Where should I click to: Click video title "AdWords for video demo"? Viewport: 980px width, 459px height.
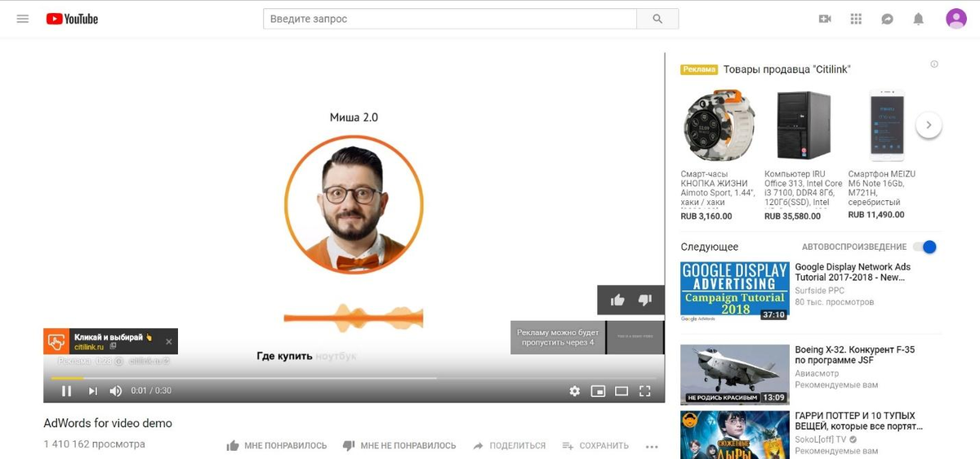(x=108, y=423)
